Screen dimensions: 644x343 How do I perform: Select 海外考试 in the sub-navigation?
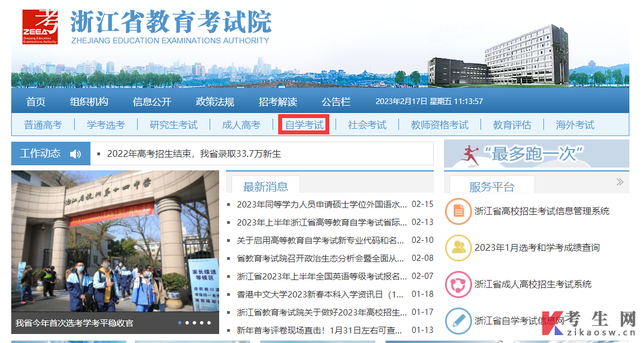[575, 125]
